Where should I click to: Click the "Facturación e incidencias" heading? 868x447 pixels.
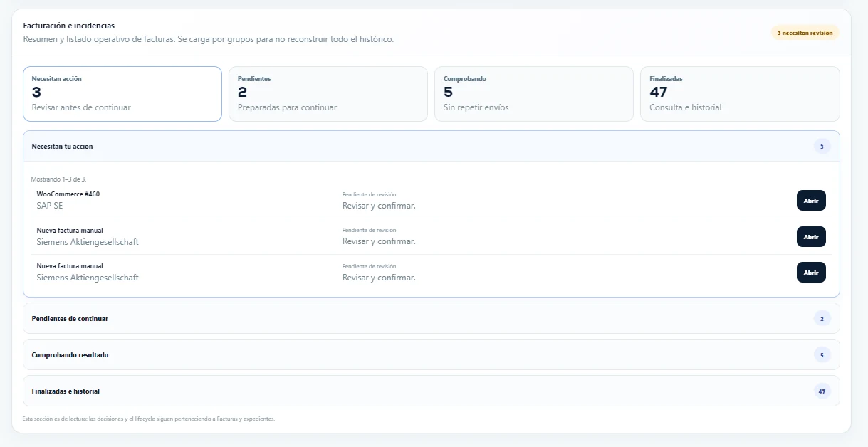pos(69,26)
